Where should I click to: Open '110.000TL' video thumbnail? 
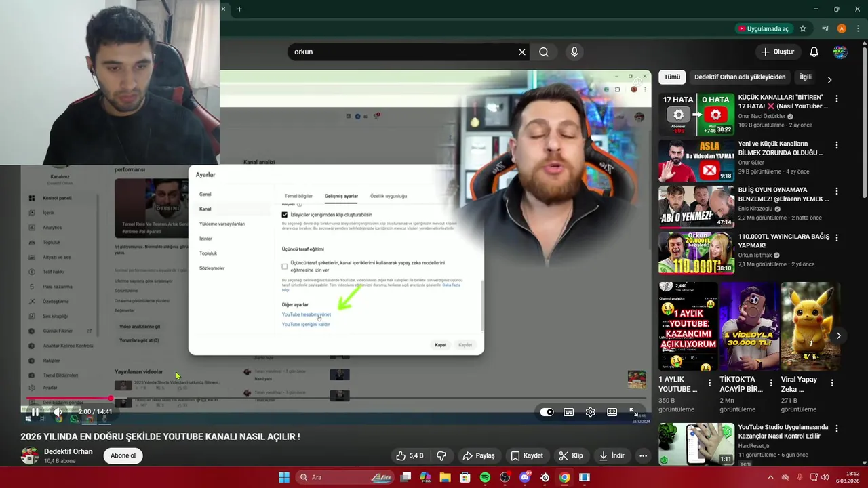pyautogui.click(x=696, y=253)
